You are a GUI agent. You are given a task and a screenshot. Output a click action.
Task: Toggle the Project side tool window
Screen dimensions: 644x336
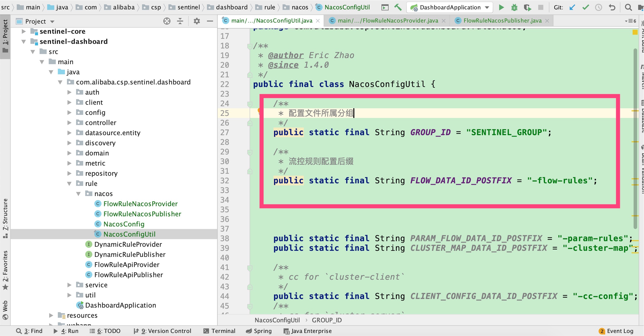coord(5,37)
